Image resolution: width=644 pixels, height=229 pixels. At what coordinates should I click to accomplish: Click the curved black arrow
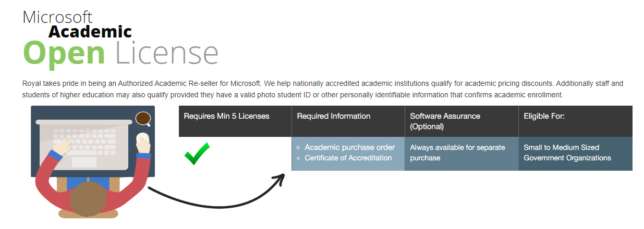[216, 190]
